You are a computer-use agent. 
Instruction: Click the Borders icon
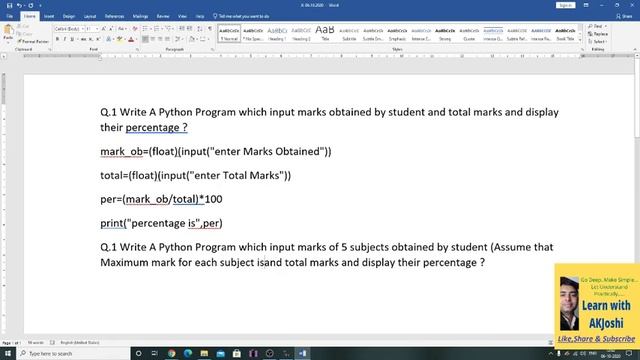click(203, 39)
